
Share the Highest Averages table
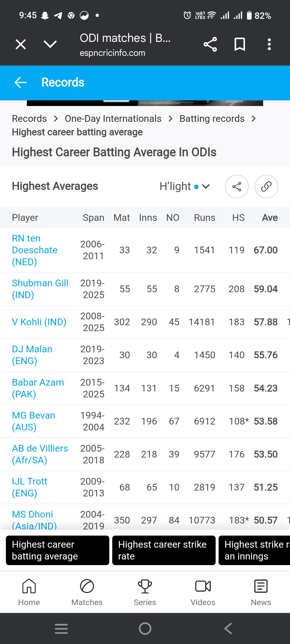pyautogui.click(x=237, y=186)
